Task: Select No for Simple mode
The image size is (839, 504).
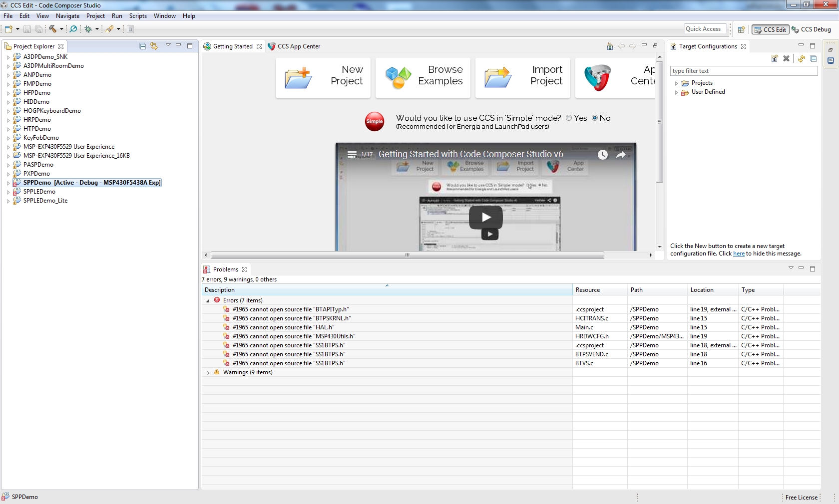Action: 595,118
